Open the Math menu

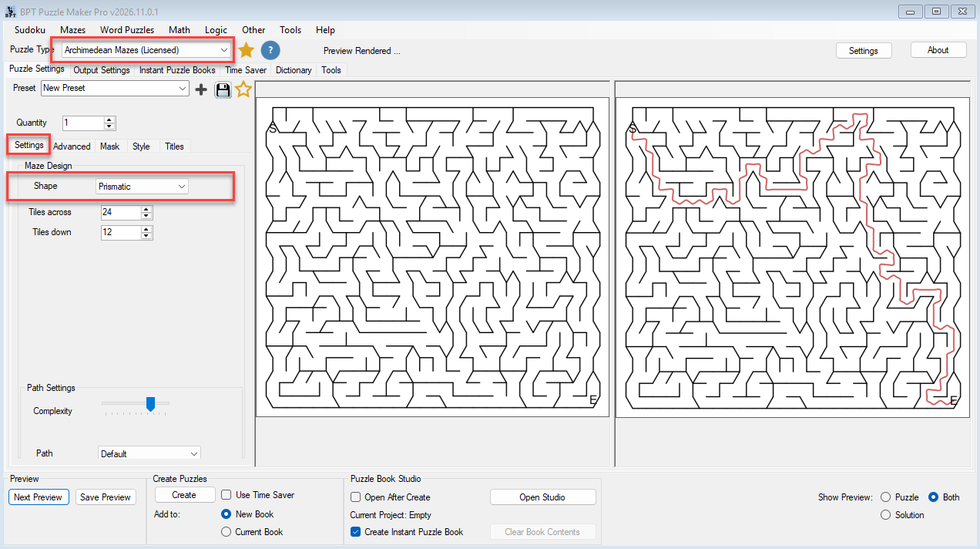180,30
